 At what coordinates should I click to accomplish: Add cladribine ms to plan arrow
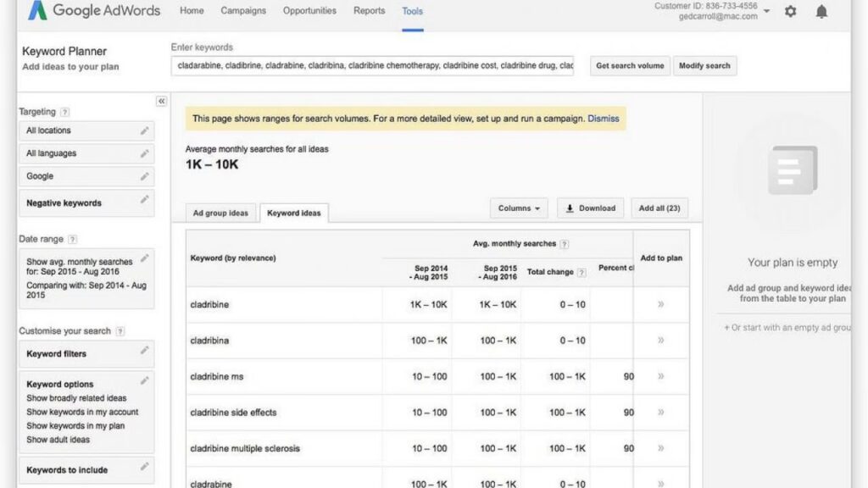(661, 376)
